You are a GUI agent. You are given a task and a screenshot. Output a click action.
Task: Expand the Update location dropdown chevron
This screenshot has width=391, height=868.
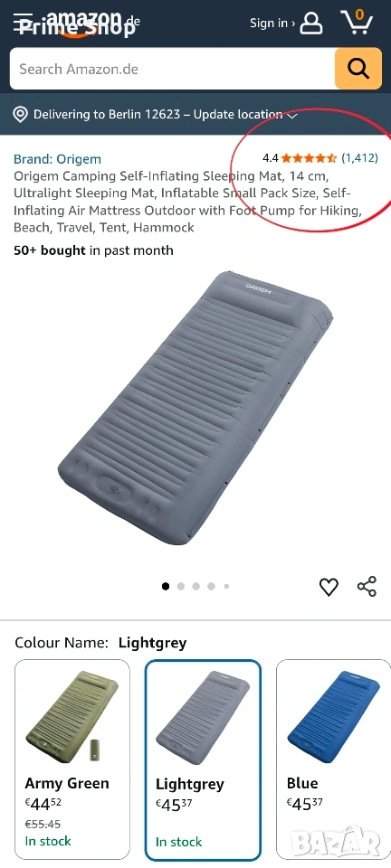point(292,115)
